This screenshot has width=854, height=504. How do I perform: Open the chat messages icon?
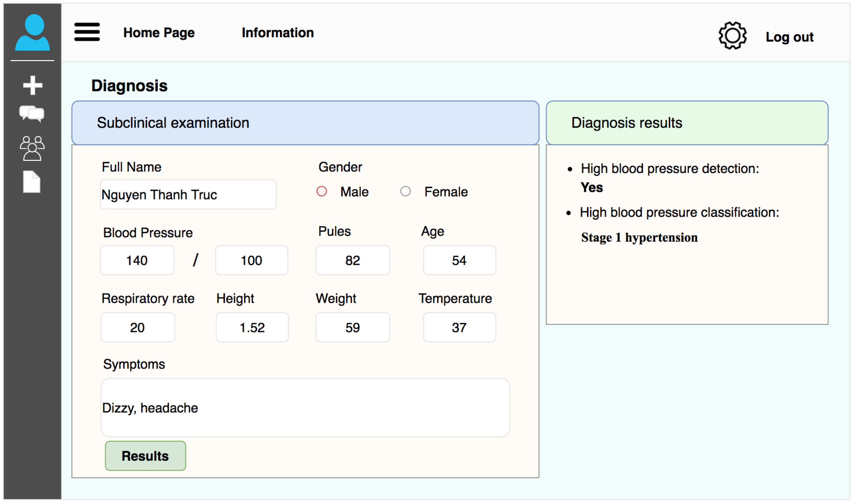(32, 114)
